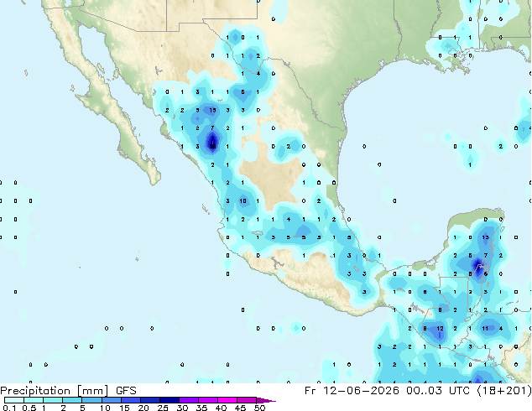Image resolution: width=532 pixels, height=411 pixels.
Task: Click the 25–30 mm navy legend swatch
Action: tap(169, 400)
